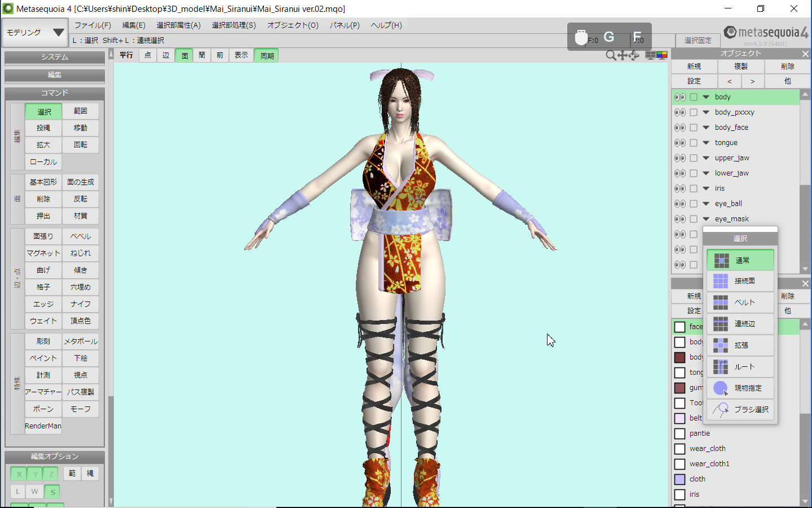Toggle lock checkbox for body_face object
Viewport: 812px width, 508px height.
(694, 128)
